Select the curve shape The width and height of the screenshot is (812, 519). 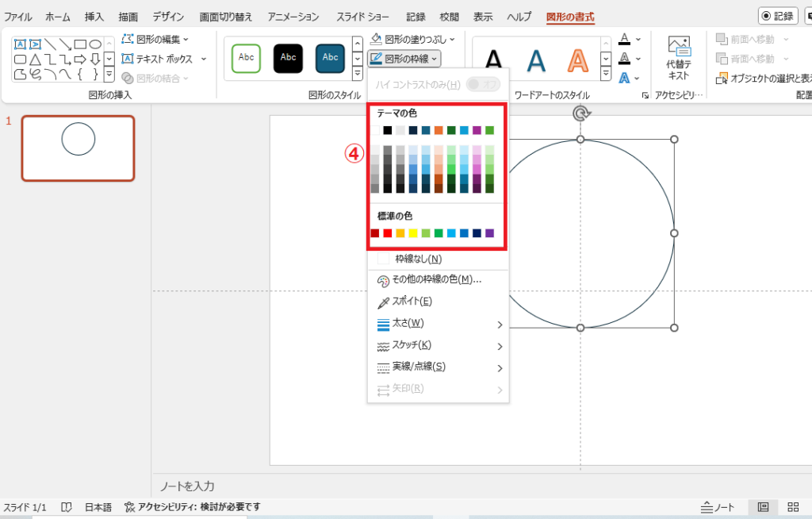(x=65, y=74)
